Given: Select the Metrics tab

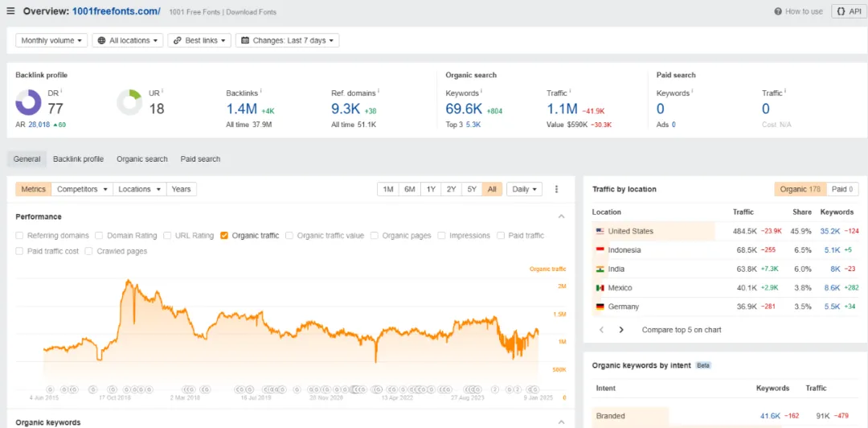Looking at the screenshot, I should coord(33,189).
